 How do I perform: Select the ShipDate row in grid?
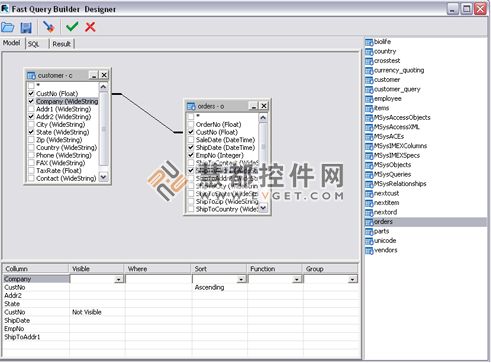[x=36, y=321]
